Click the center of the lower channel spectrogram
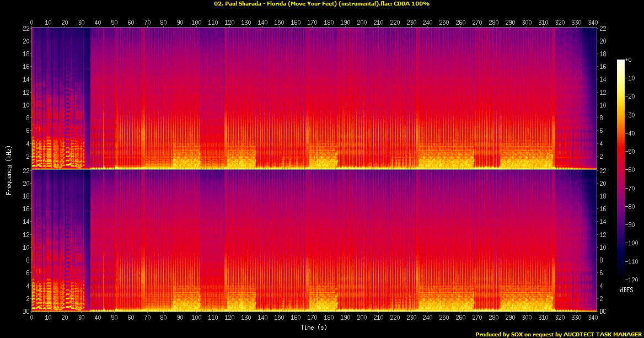This screenshot has height=338, width=644. pyautogui.click(x=314, y=240)
